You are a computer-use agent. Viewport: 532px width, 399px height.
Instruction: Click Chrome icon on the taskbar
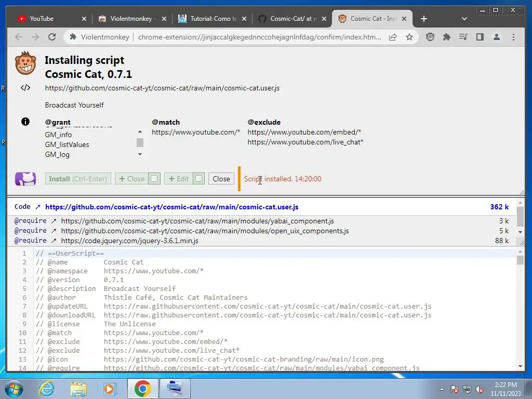point(142,389)
